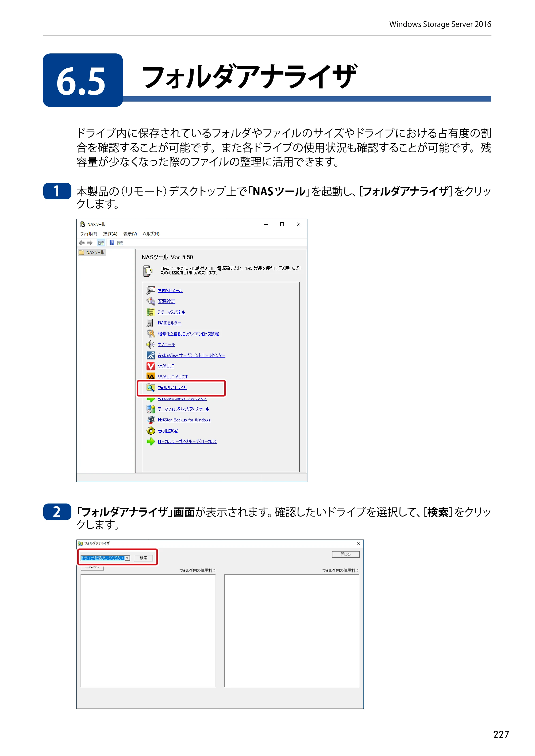Click the ArobaView service center icon
Viewport: 535px width, 756px height.
151,355
